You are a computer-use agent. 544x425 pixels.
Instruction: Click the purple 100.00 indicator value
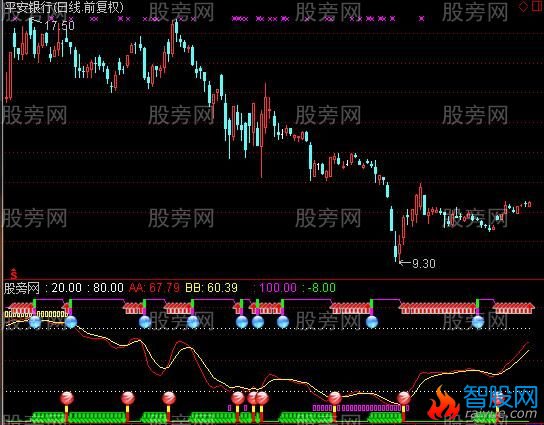pos(278,288)
